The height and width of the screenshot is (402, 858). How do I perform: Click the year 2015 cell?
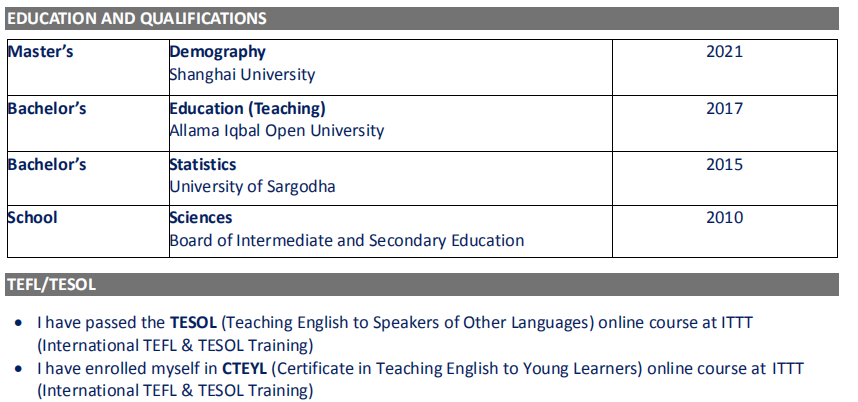[725, 163]
